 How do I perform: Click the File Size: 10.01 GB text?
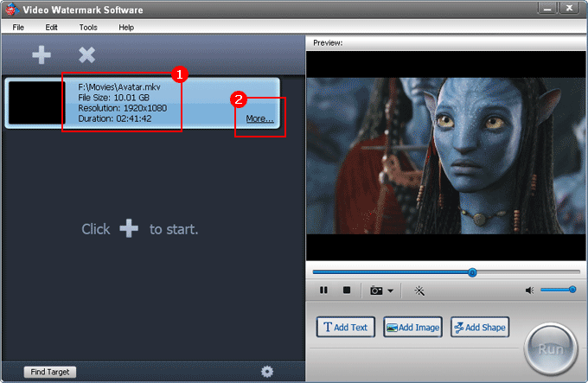point(113,98)
